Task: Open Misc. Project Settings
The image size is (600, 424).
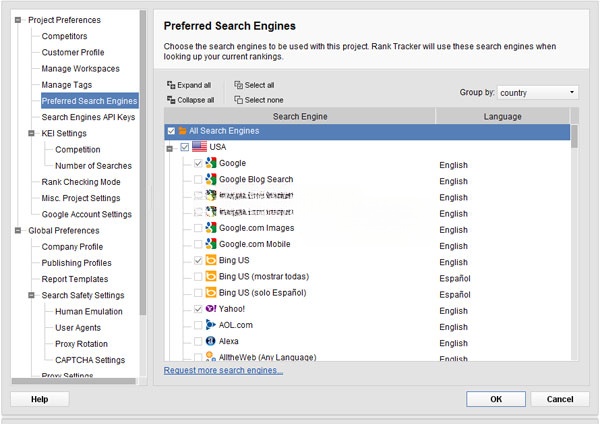Action: click(81, 198)
